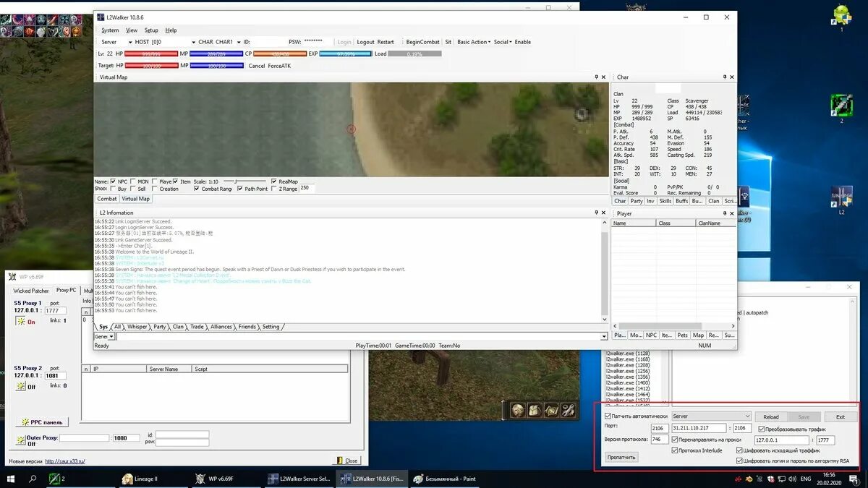Toggle Перенаправлять на прокси checkbox
868x488 pixels.
tap(675, 440)
